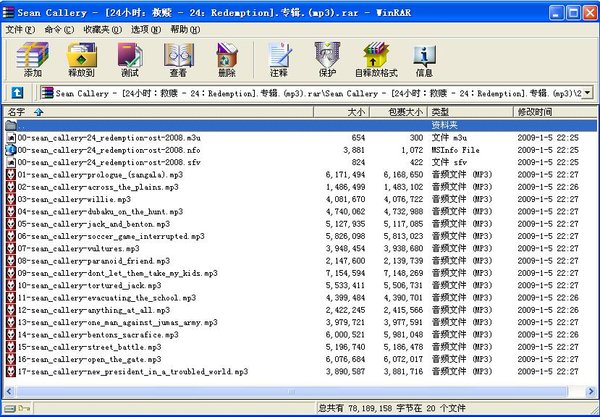The width and height of the screenshot is (600, 417).
Task: Sort by 类型 column header
Action: pos(470,112)
